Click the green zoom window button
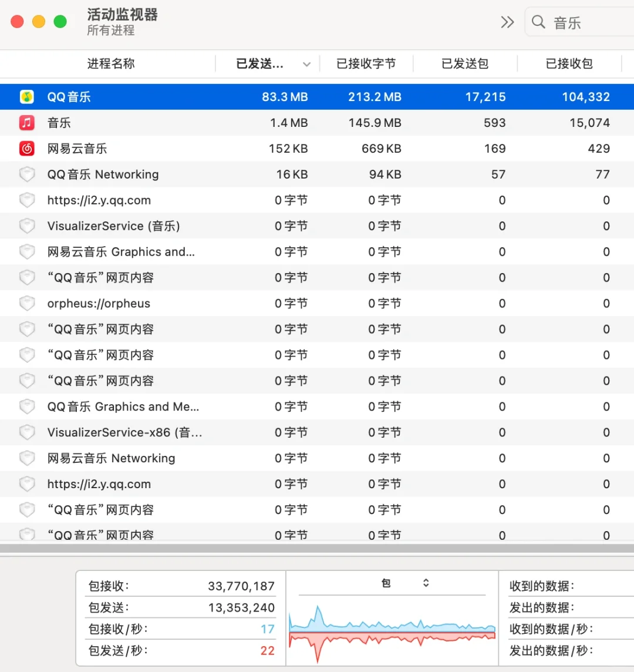 [59, 21]
